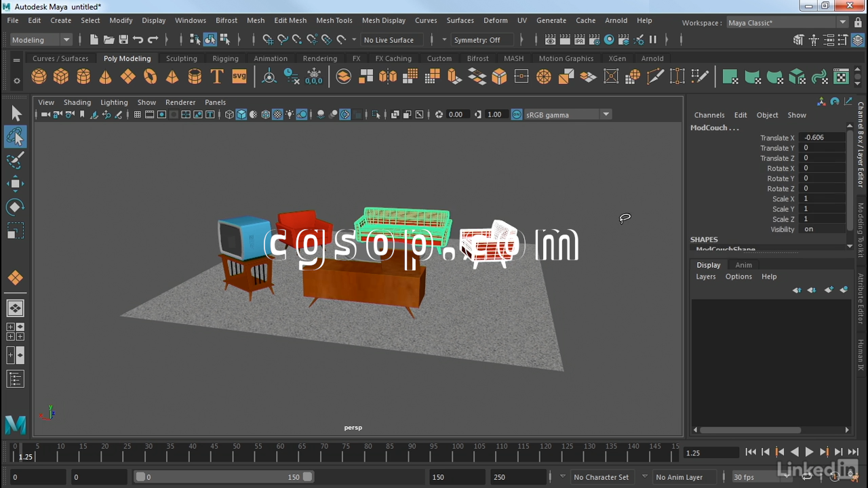Click the Translate X value field
Screen dimensions: 868x488
(x=823, y=138)
